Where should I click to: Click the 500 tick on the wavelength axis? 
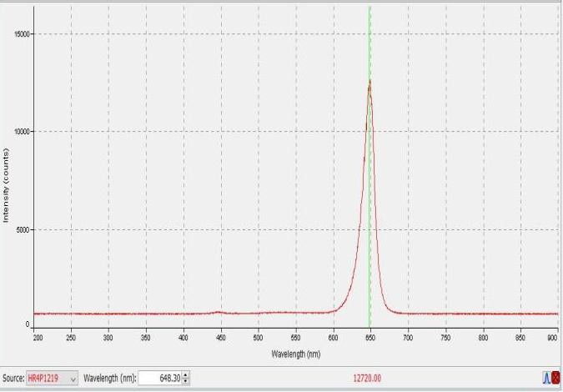coord(259,338)
